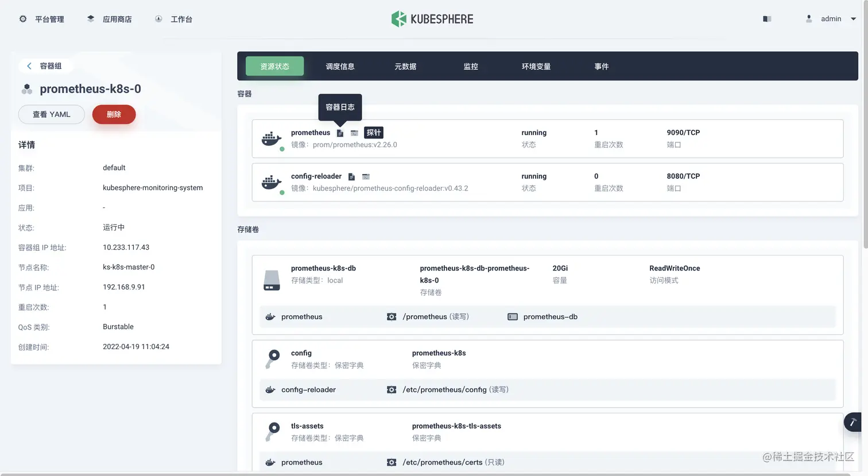Screen dimensions: 868x476
Task: Open the config-reloader container name link
Action: pyautogui.click(x=316, y=176)
